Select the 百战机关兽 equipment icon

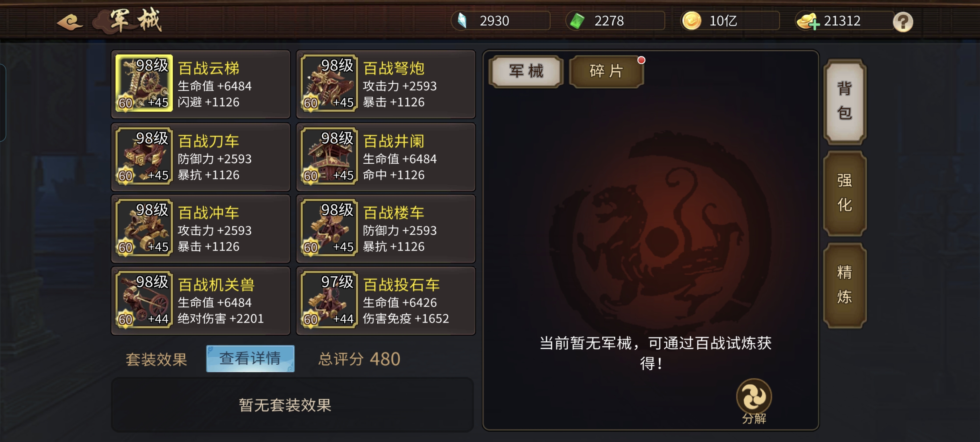[144, 299]
